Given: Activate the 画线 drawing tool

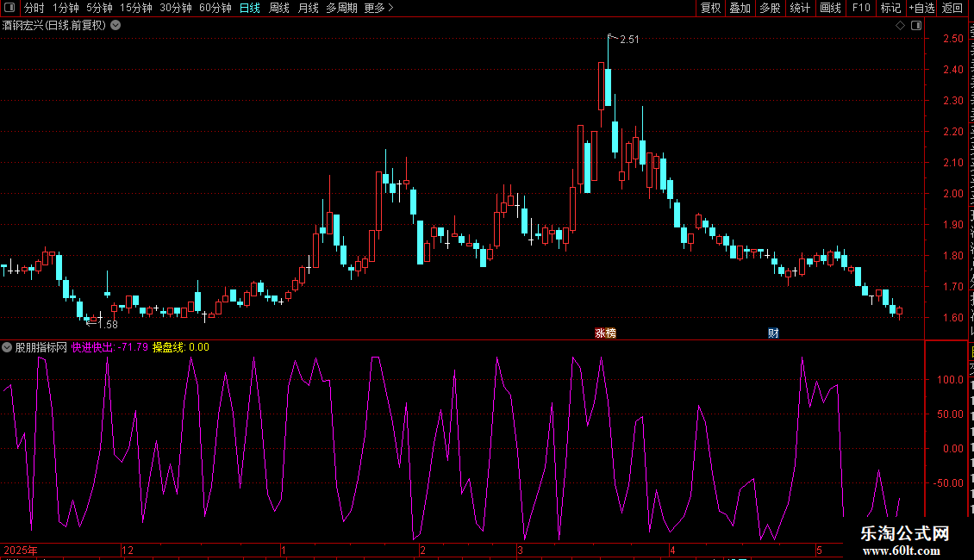Looking at the screenshot, I should pos(830,8).
